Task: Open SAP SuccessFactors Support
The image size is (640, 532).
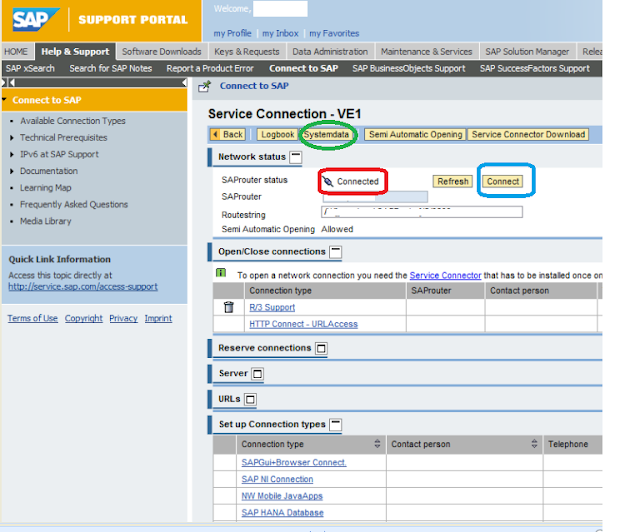Action: click(535, 68)
